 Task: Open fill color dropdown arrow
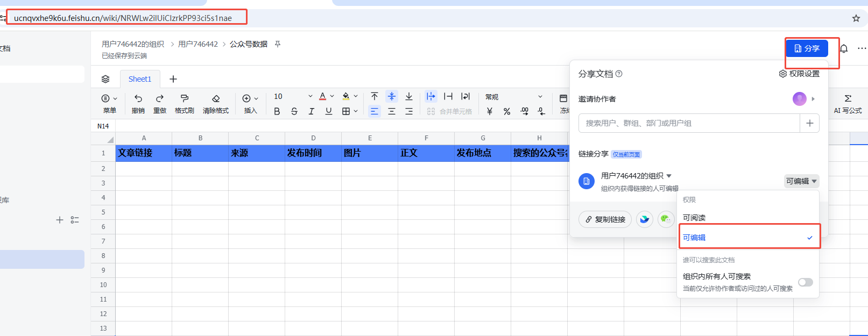pyautogui.click(x=356, y=96)
